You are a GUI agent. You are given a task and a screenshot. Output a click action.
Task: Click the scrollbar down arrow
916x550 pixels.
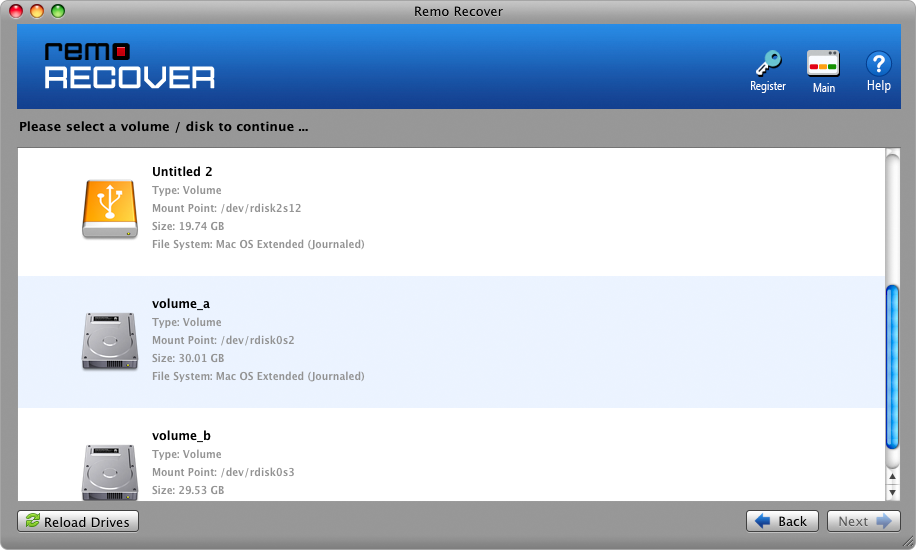(892, 492)
